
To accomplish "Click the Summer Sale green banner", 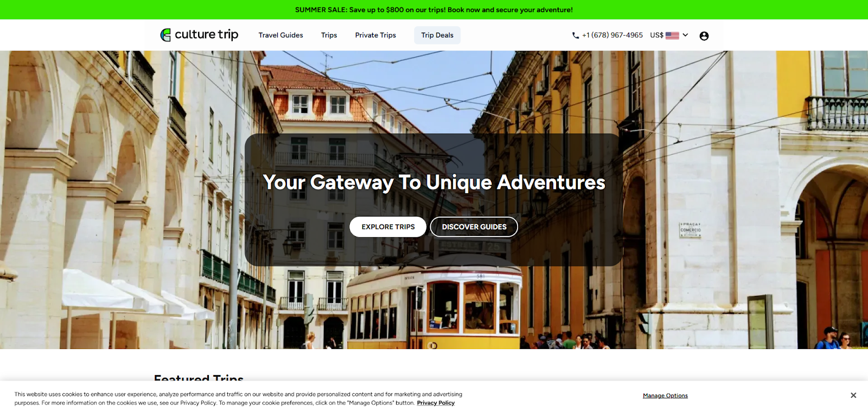I will pos(434,10).
